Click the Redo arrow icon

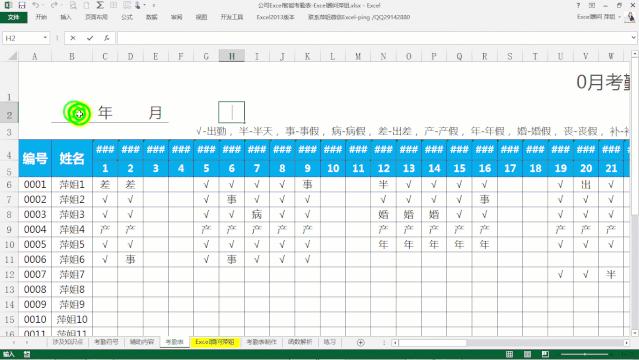coord(54,5)
